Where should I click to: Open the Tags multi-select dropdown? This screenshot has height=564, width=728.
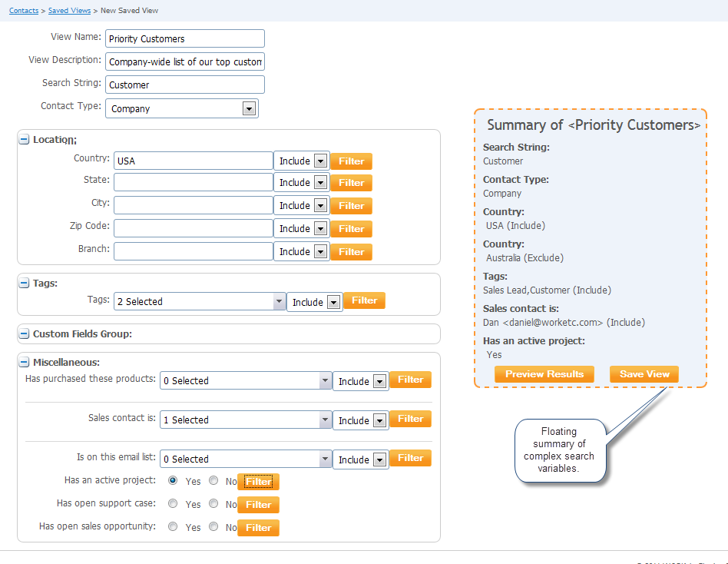200,302
